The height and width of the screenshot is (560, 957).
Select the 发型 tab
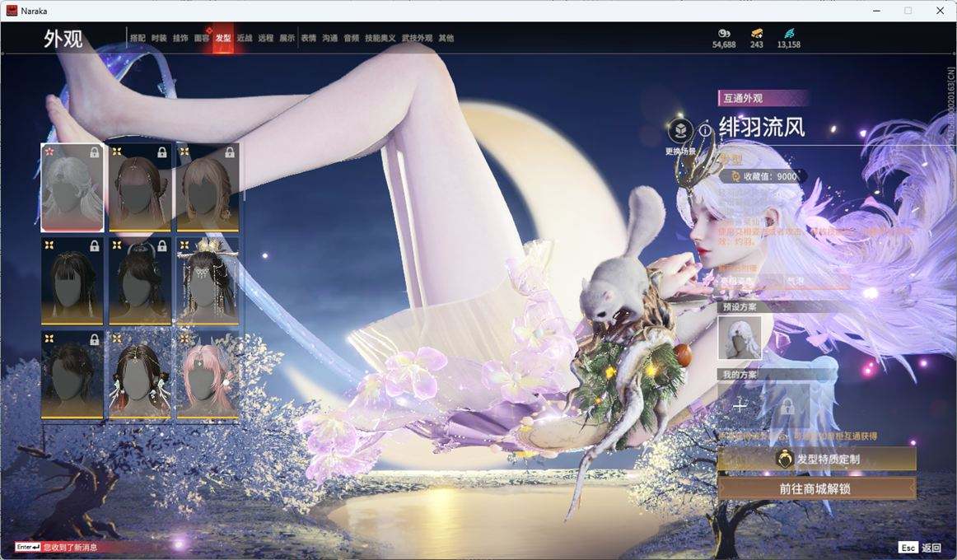(222, 38)
